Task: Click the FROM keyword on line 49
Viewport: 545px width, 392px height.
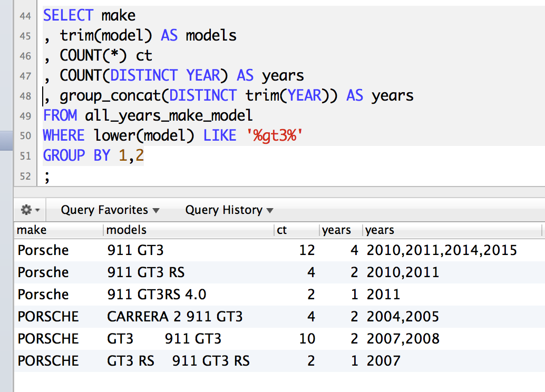Action: tap(60, 116)
